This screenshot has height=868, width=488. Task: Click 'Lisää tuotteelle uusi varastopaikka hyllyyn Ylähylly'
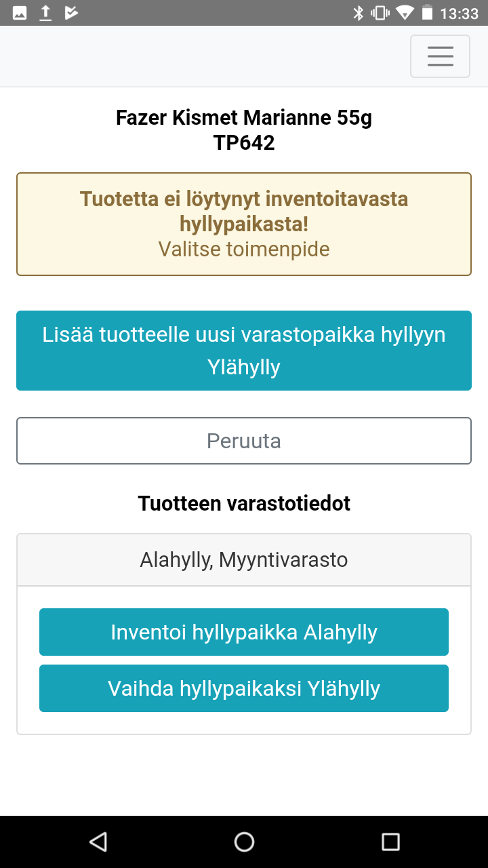244,351
